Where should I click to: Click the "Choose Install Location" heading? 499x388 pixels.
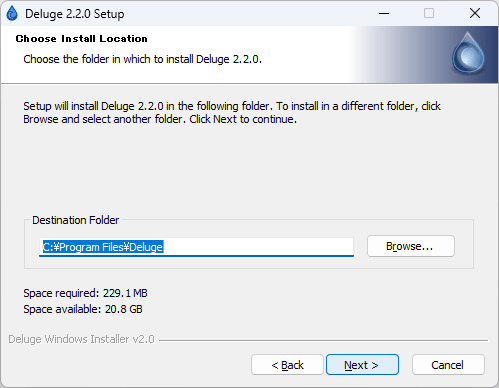(x=82, y=39)
